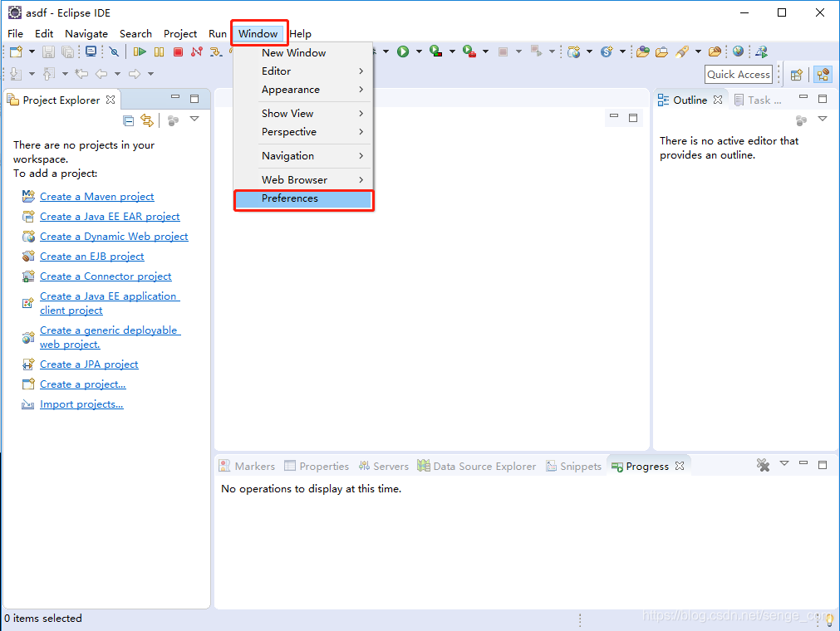Switch to the Snippets tab
The width and height of the screenshot is (840, 631).
tap(574, 466)
